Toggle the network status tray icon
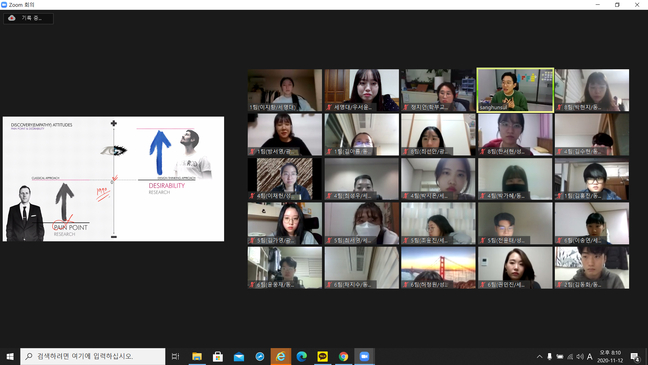 click(x=570, y=356)
